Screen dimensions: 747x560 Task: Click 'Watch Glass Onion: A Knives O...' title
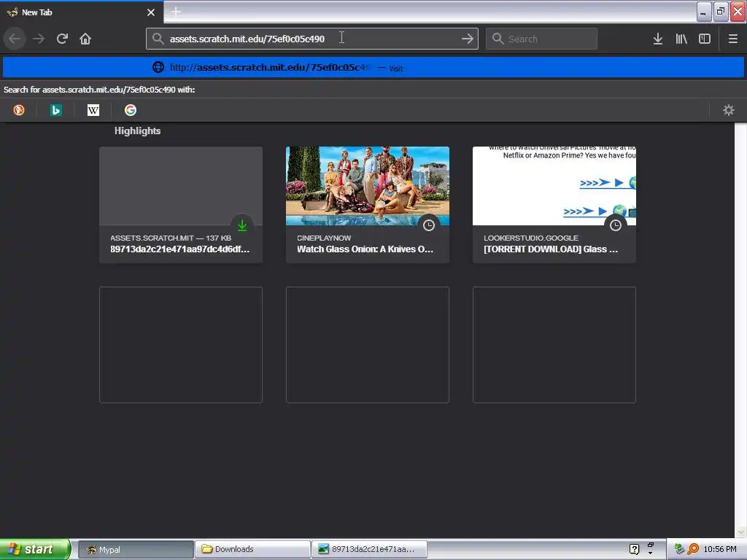tap(365, 249)
